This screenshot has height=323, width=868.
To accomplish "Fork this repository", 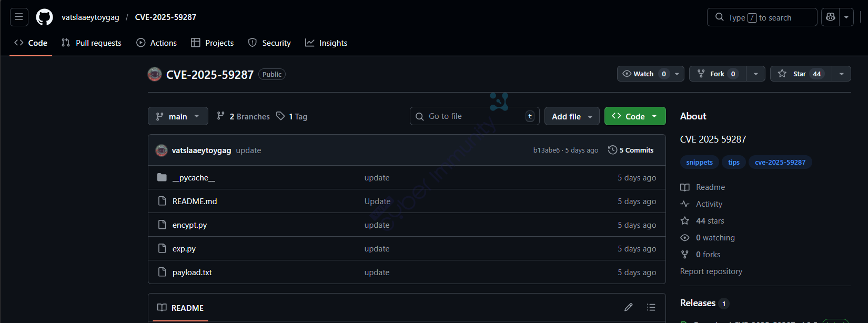I will click(716, 74).
